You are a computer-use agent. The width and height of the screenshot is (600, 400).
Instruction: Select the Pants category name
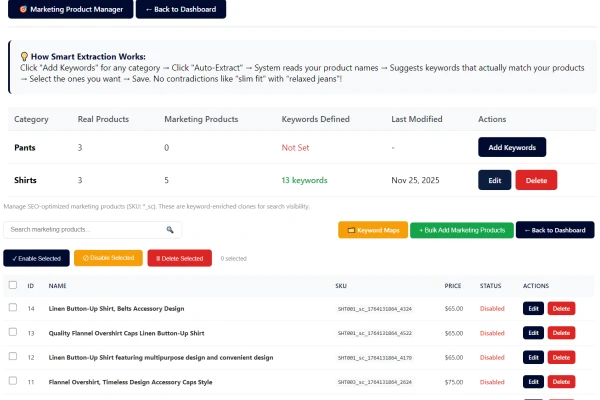click(25, 148)
